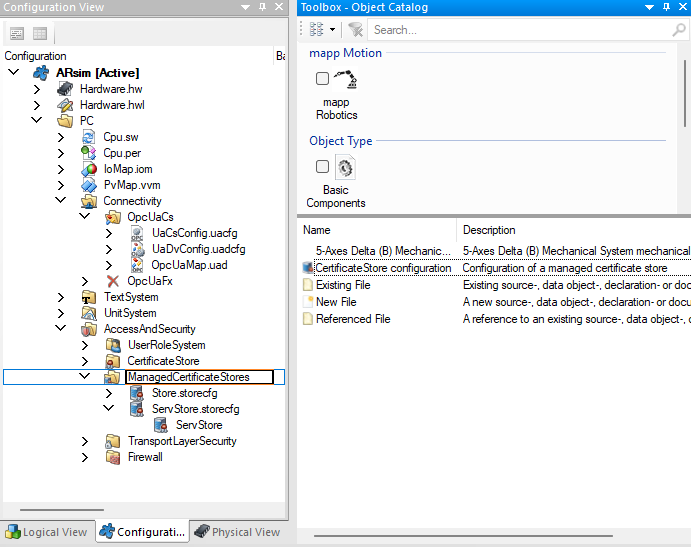Image resolution: width=691 pixels, height=547 pixels.
Task: Pin the Configuration View panel
Action: pyautogui.click(x=263, y=7)
